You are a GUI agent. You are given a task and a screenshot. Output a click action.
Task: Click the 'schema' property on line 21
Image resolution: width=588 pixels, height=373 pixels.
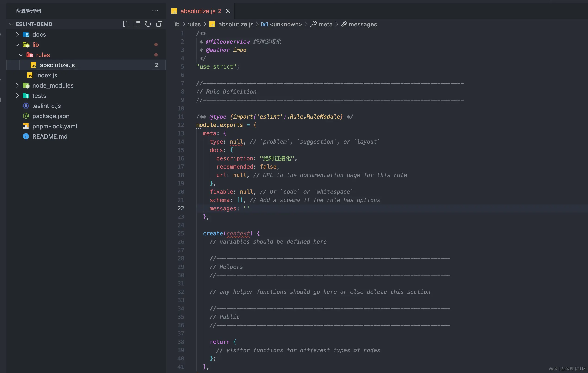pyautogui.click(x=219, y=200)
